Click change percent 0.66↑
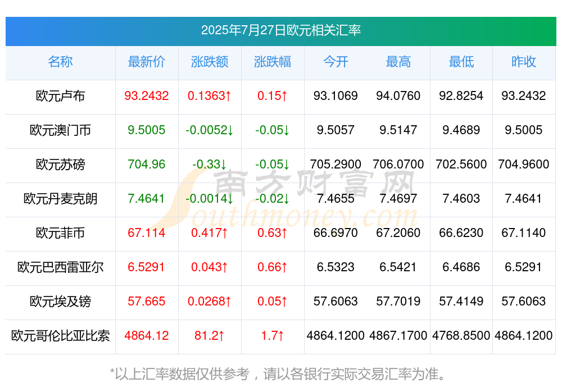This screenshot has height=392, width=562. [x=273, y=267]
